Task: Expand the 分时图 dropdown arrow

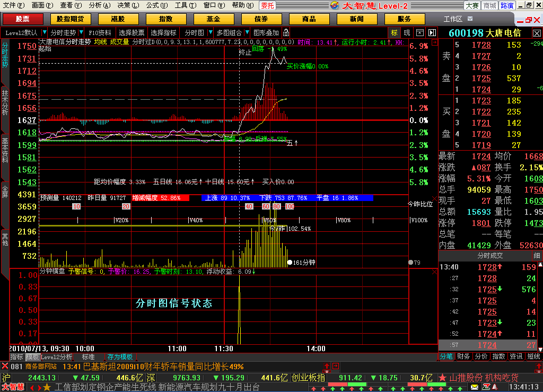Action: [210, 32]
